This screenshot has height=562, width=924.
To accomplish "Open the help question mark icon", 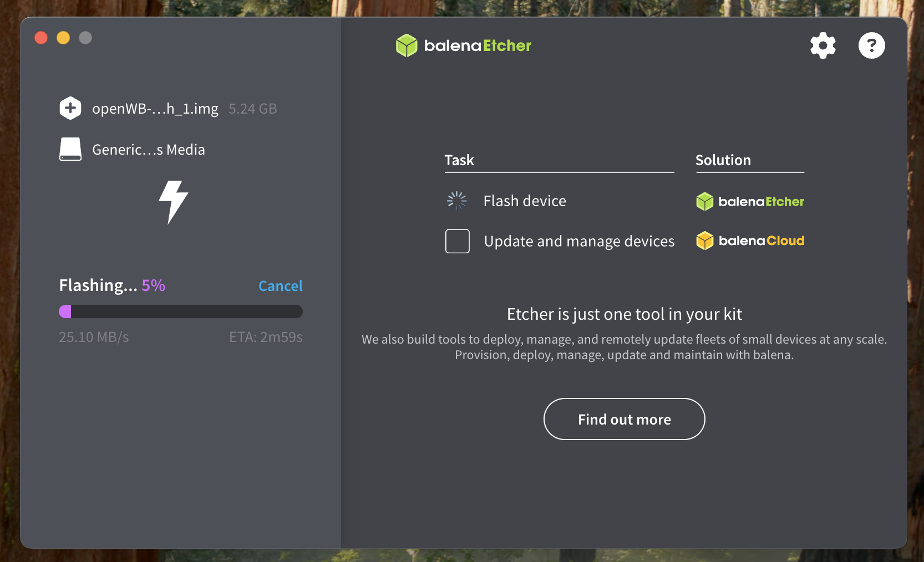I will (871, 45).
